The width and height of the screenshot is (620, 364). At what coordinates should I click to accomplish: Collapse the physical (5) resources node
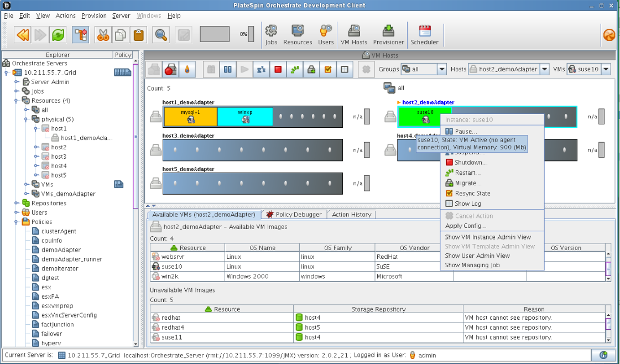pos(26,119)
